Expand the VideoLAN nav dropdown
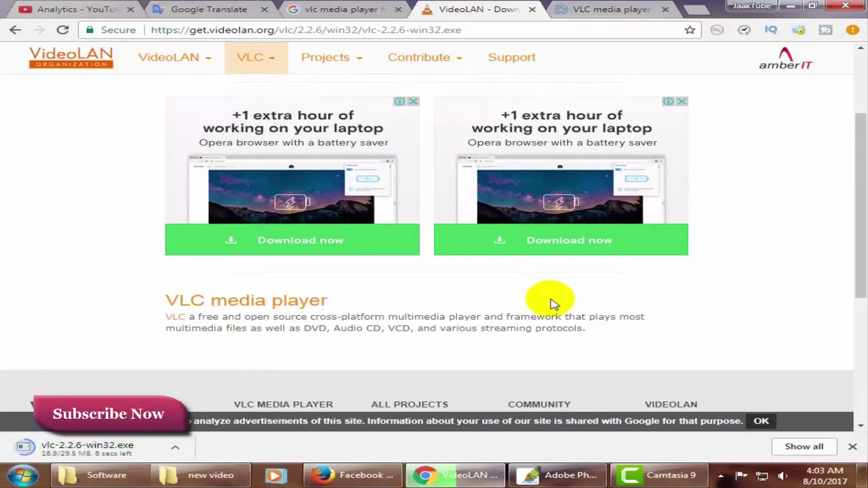 [175, 58]
